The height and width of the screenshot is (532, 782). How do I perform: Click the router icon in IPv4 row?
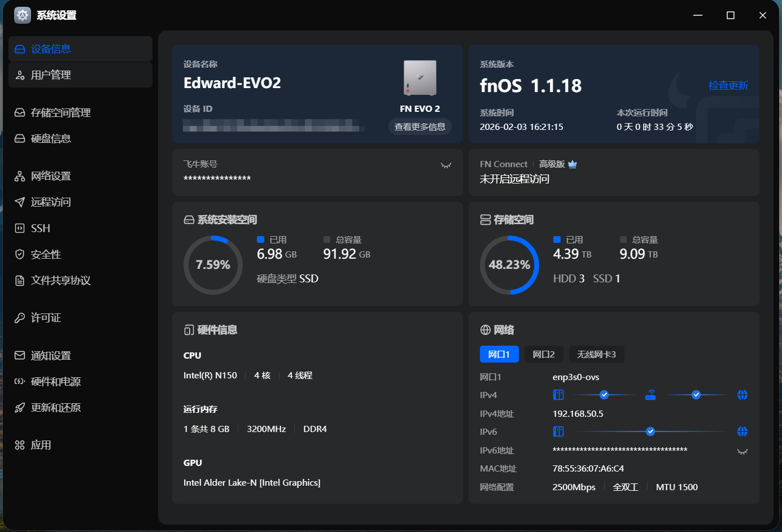(650, 395)
